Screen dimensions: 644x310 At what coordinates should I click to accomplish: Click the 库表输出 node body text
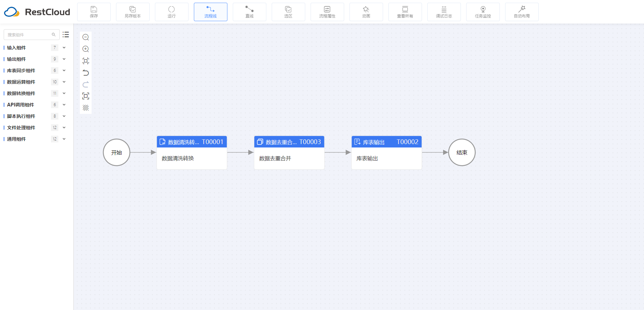tap(367, 159)
